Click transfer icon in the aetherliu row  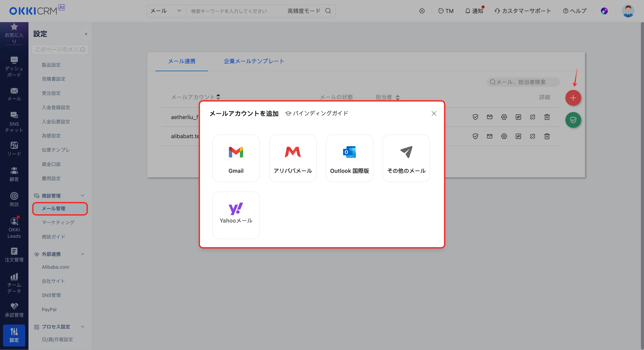tap(518, 117)
